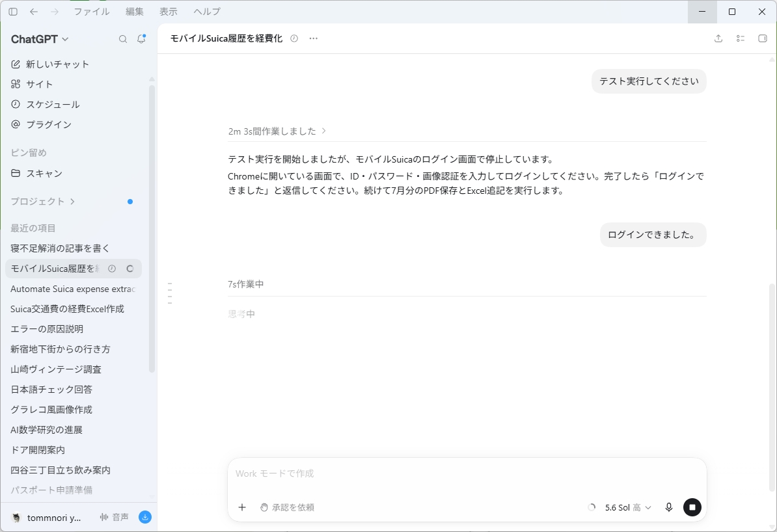777x532 pixels.
Task: Expand the ChatGPT model dropdown
Action: (x=40, y=39)
